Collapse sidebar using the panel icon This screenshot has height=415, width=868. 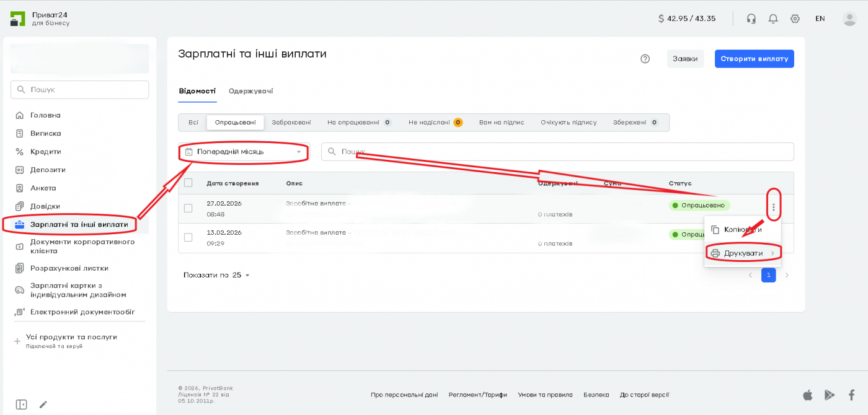(x=22, y=404)
